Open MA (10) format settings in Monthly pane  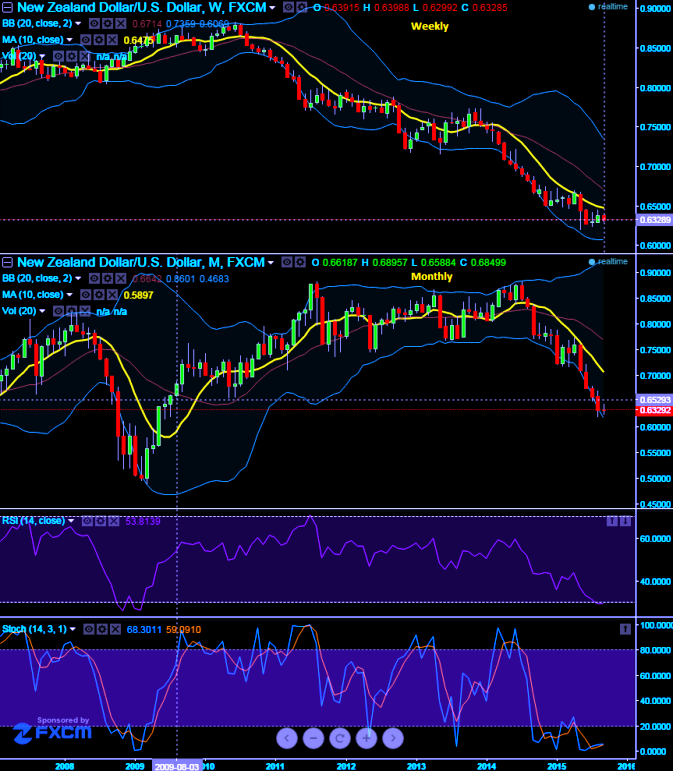tap(99, 295)
